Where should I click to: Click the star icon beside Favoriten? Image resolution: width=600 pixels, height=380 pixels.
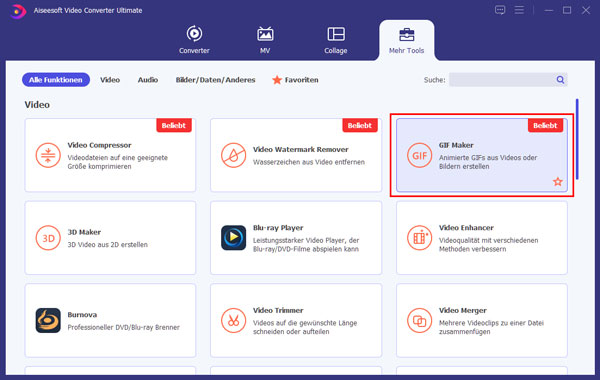(277, 80)
